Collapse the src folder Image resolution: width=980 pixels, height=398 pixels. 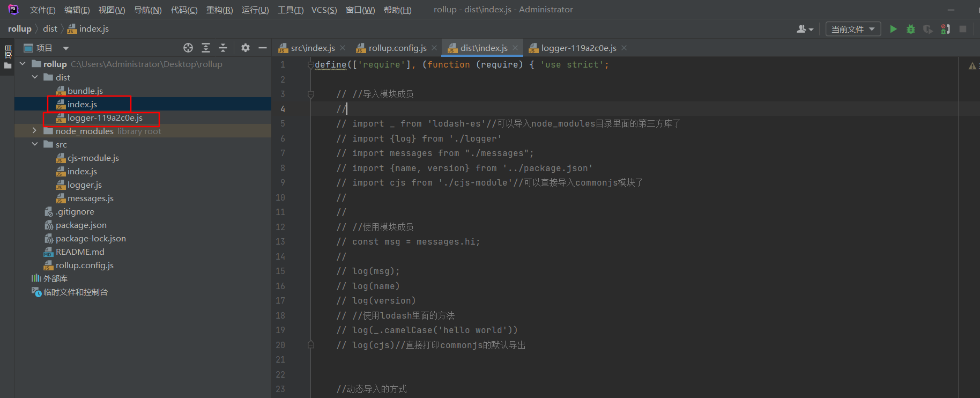(x=35, y=144)
